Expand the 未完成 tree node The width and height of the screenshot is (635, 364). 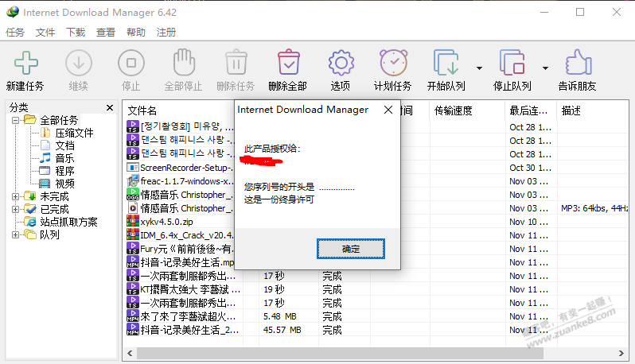click(x=16, y=196)
